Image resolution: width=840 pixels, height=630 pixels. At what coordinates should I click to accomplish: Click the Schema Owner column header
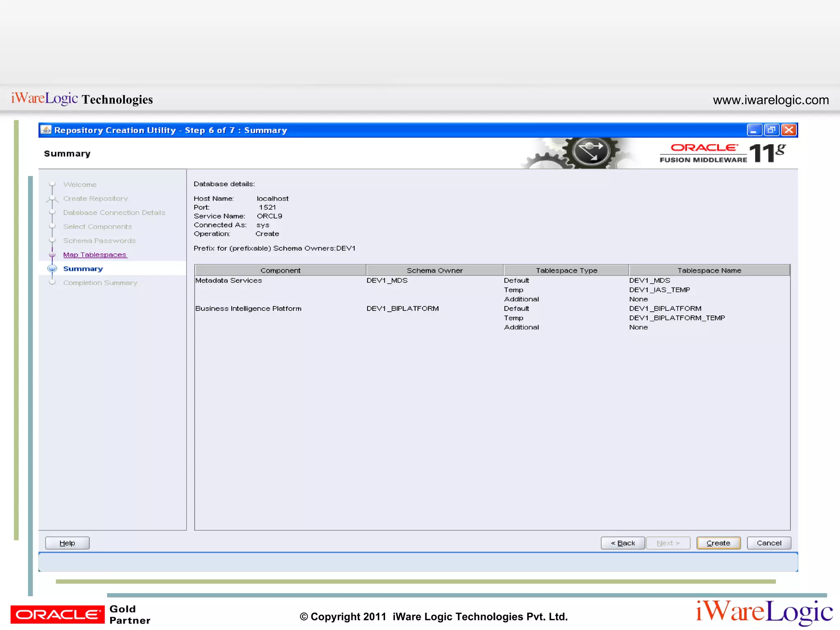point(434,270)
